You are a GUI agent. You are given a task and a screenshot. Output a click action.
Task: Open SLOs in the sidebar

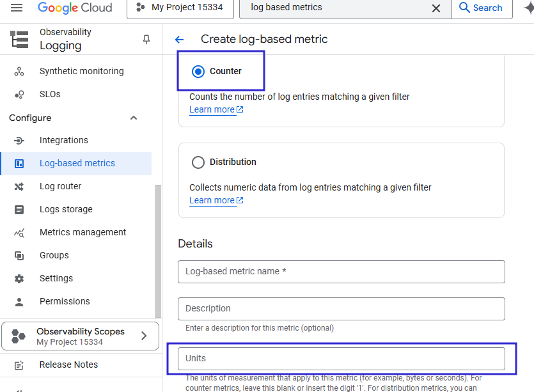(50, 95)
